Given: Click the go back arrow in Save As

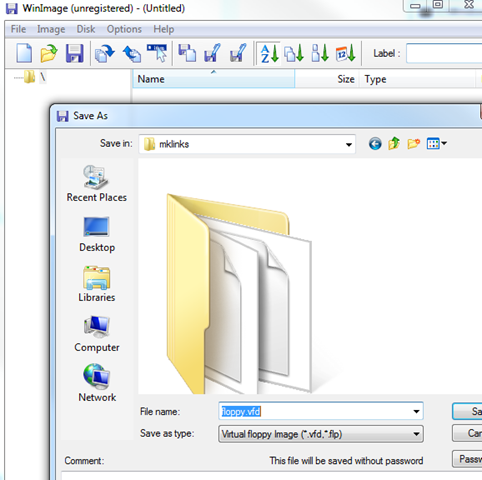Looking at the screenshot, I should tap(375, 144).
